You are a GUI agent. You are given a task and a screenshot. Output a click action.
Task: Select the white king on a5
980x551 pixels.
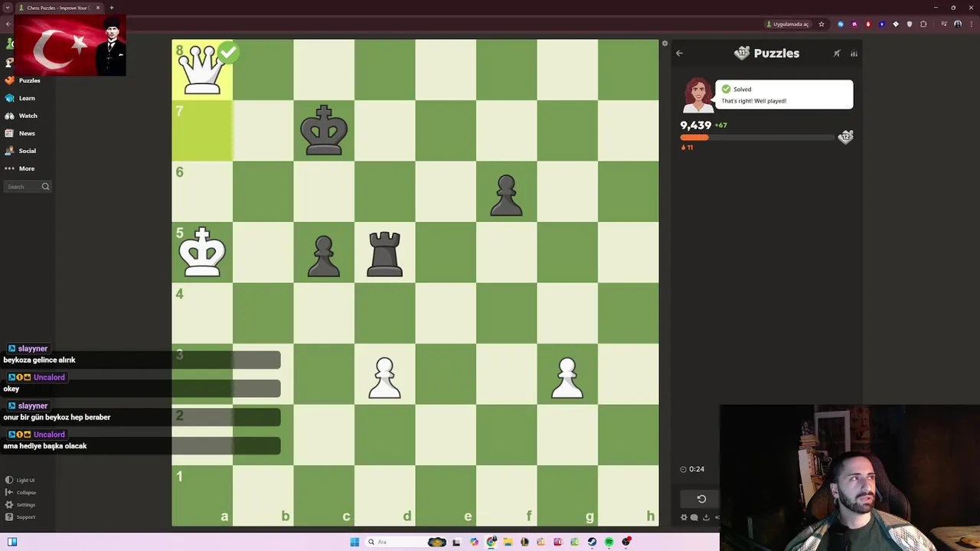point(201,252)
